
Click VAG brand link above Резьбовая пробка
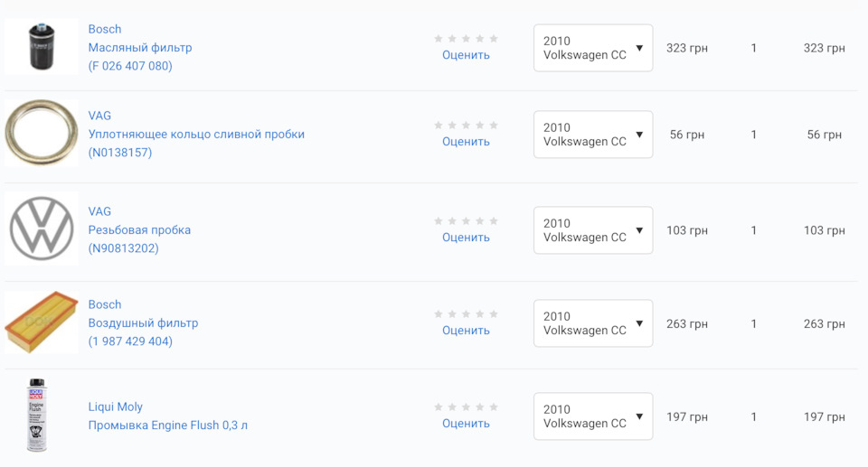[99, 211]
